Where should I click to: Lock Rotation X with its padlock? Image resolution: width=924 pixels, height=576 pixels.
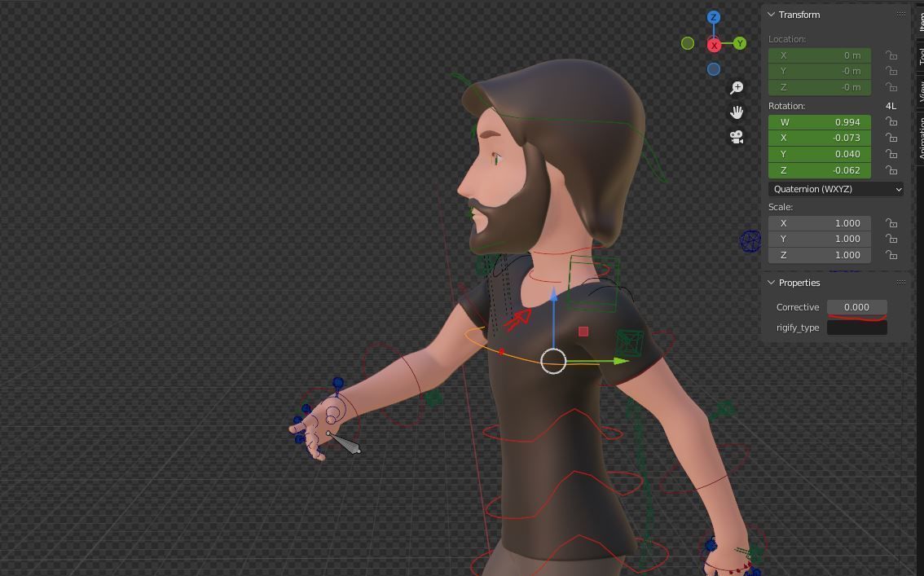pyautogui.click(x=891, y=138)
